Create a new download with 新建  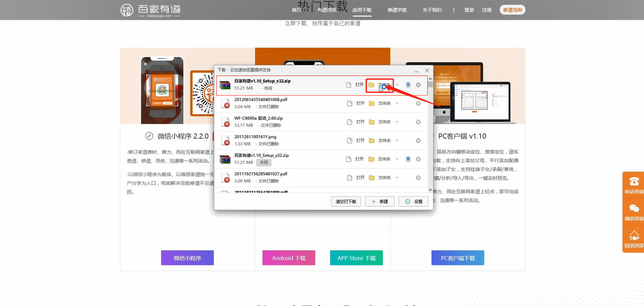pos(380,202)
